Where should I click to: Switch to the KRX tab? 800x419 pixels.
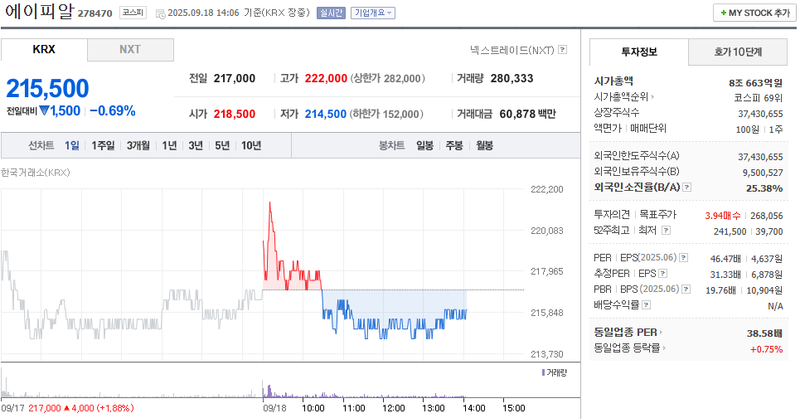tap(44, 50)
